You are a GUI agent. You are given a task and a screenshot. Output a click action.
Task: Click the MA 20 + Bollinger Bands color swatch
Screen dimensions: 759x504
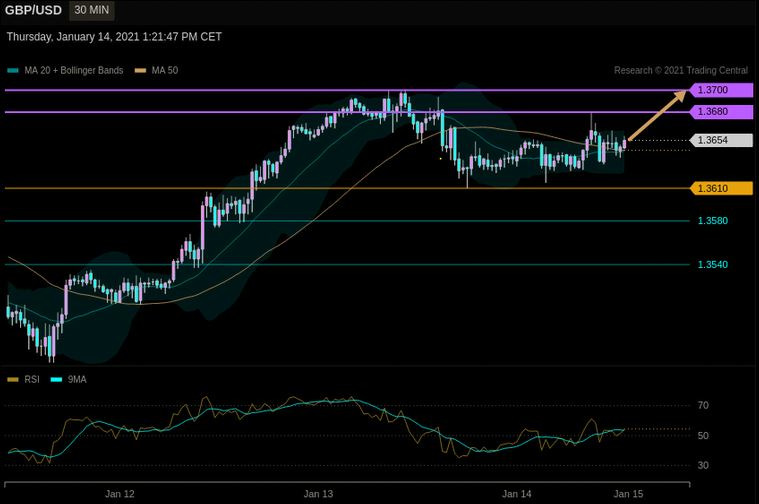[13, 71]
